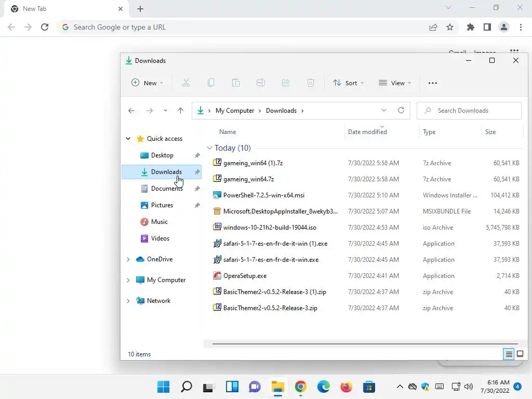Expand the Network tree node

click(x=128, y=301)
